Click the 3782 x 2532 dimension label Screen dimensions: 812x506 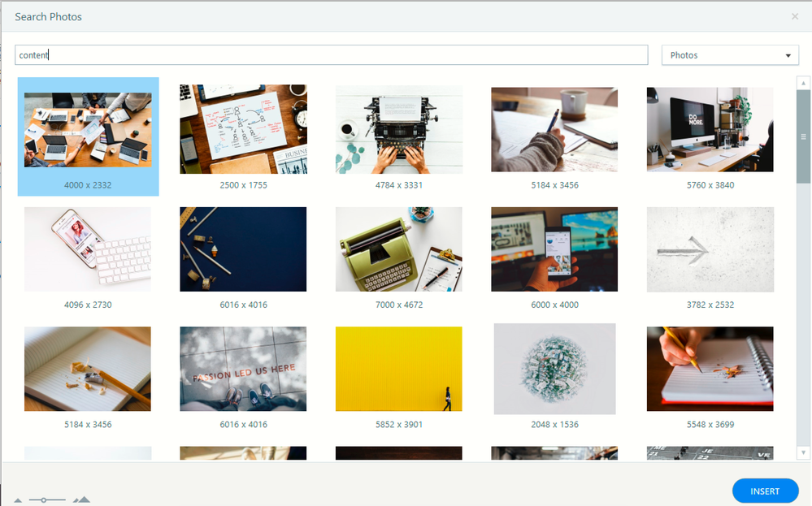pos(710,305)
